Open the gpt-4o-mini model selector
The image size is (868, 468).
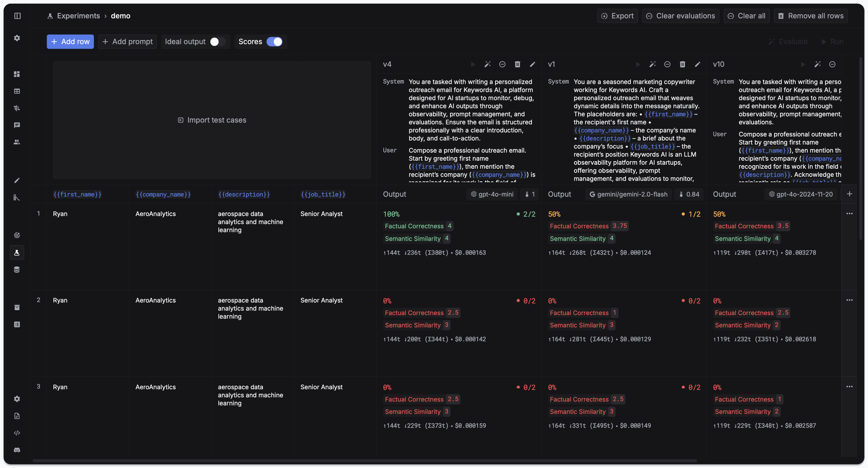492,194
